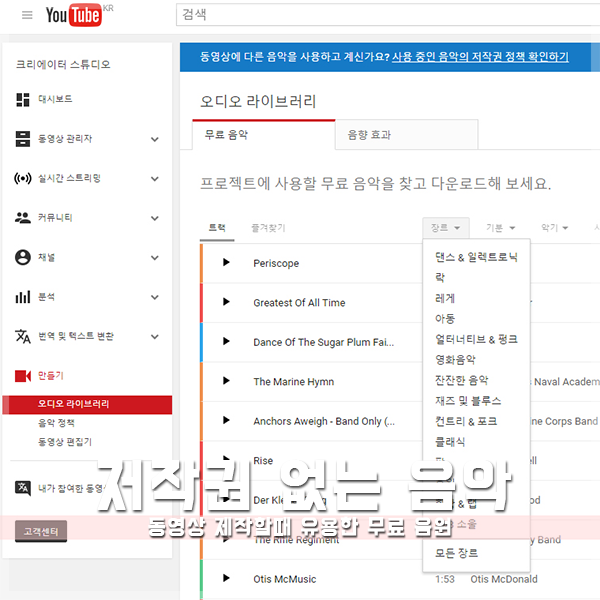Click The Marine Hymn title
The width and height of the screenshot is (600, 600).
[x=293, y=382]
